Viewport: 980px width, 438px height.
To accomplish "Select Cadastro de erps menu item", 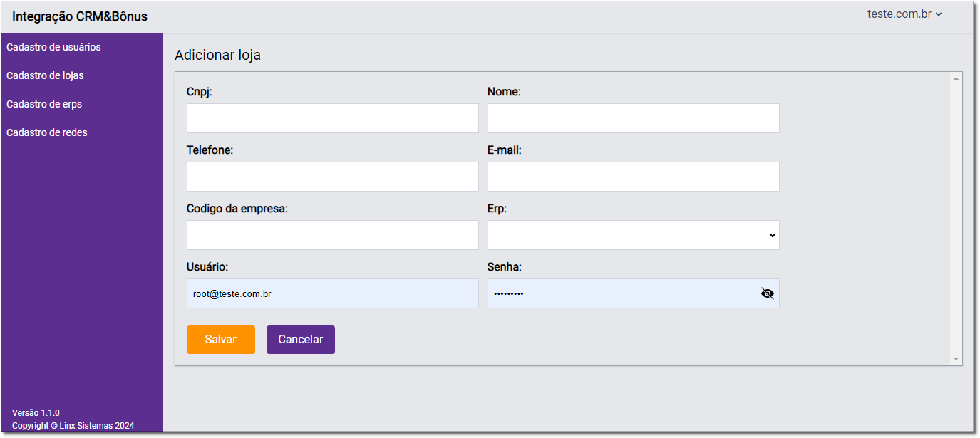I will pos(44,104).
